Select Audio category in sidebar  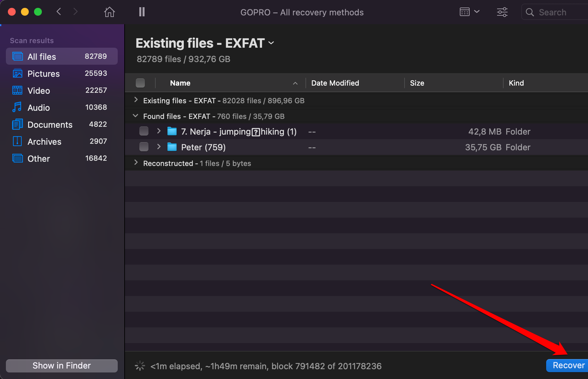(62, 107)
